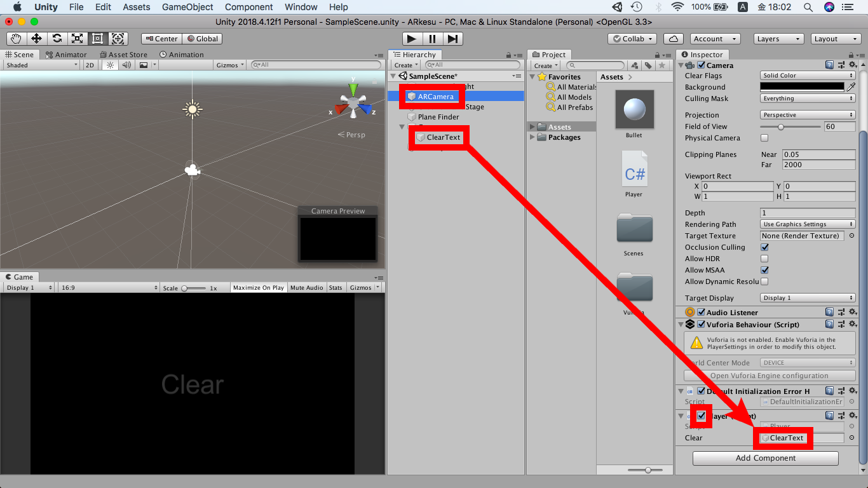
Task: Open Clear Flags dropdown
Action: (x=808, y=76)
